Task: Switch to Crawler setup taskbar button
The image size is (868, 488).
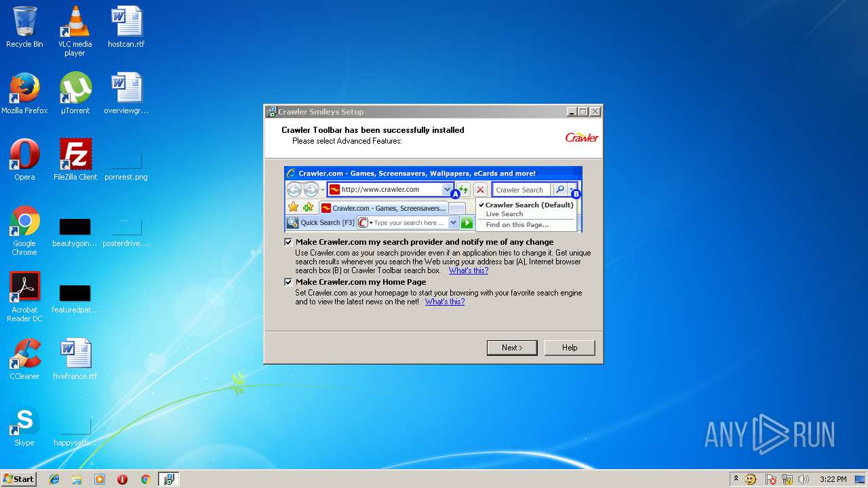Action: click(x=168, y=479)
